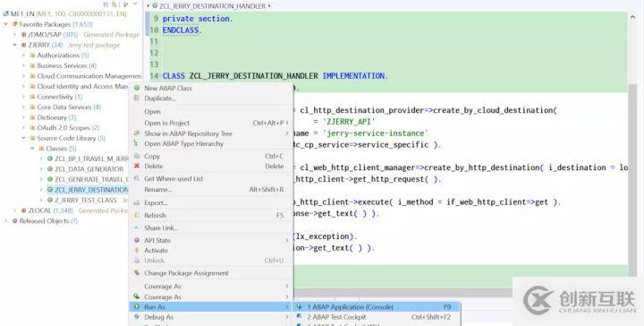Click the red Delete icon in menu
This screenshot has height=326, width=644.
click(x=137, y=166)
